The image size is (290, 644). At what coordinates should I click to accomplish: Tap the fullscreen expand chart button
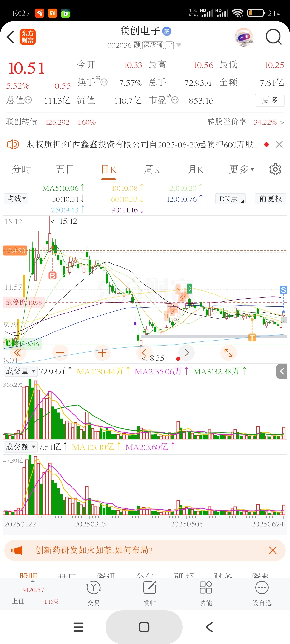(228, 353)
